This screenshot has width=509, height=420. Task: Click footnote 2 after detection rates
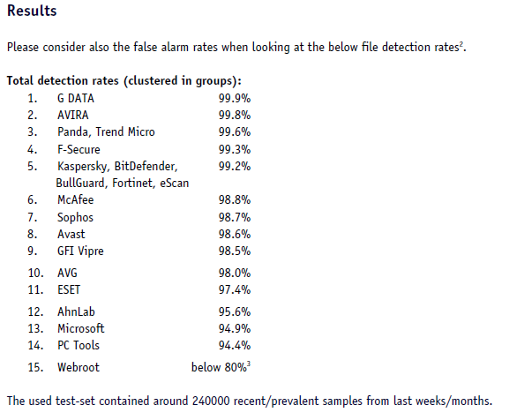pos(460,44)
